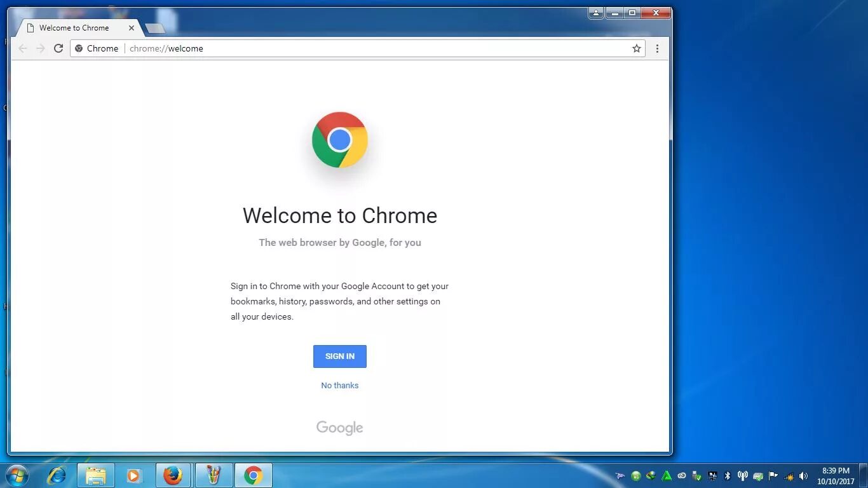
Task: Open Windows Media Player from taskbar
Action: [133, 475]
